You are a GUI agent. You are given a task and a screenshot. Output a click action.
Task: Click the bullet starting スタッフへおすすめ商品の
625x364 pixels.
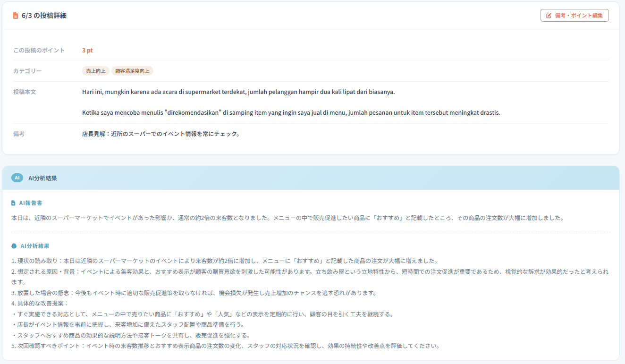click(x=131, y=335)
